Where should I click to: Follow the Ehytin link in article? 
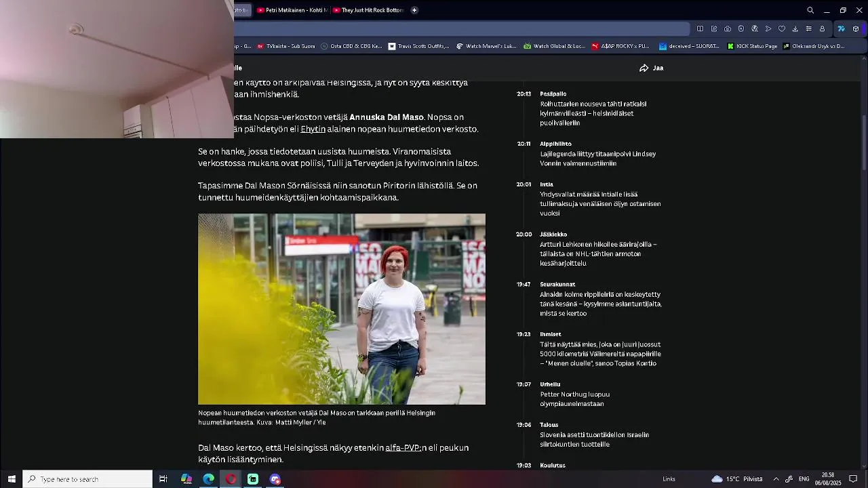313,129
